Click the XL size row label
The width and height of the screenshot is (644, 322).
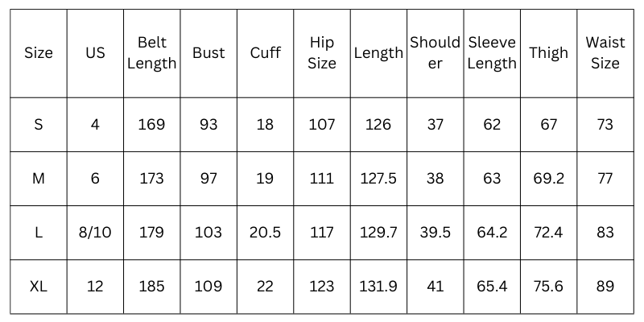(x=39, y=287)
